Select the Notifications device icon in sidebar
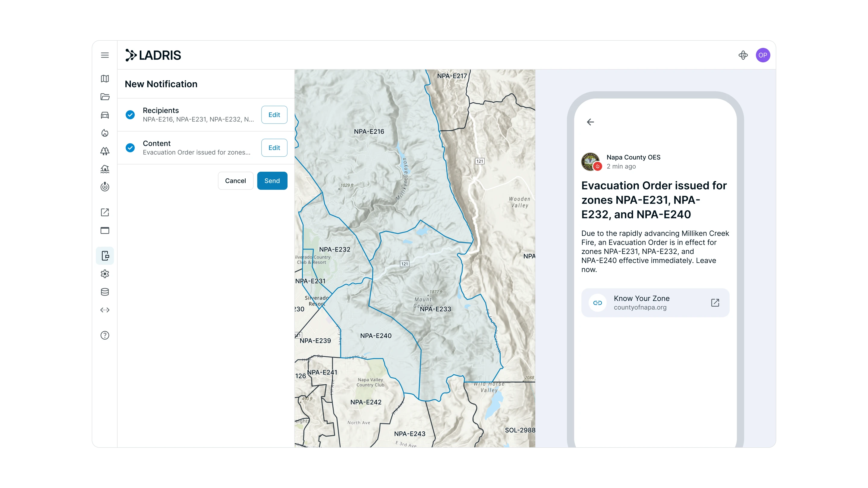The image size is (868, 488). click(x=105, y=256)
